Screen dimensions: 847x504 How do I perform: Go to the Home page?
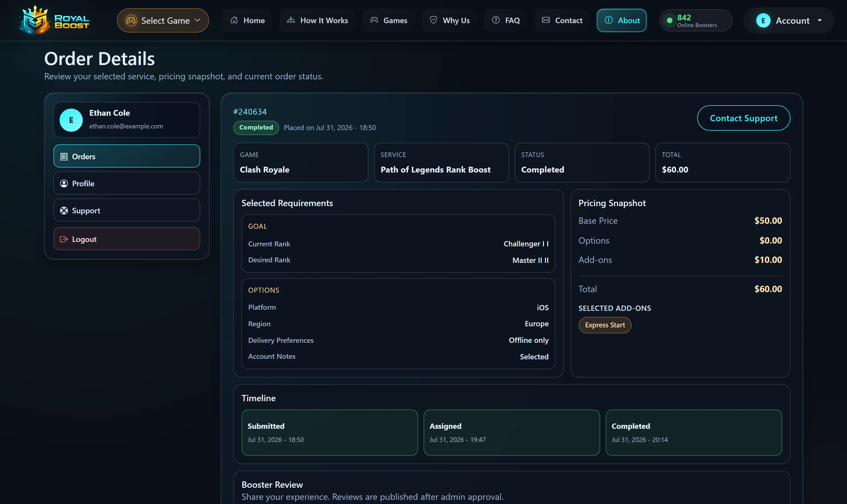click(x=247, y=20)
